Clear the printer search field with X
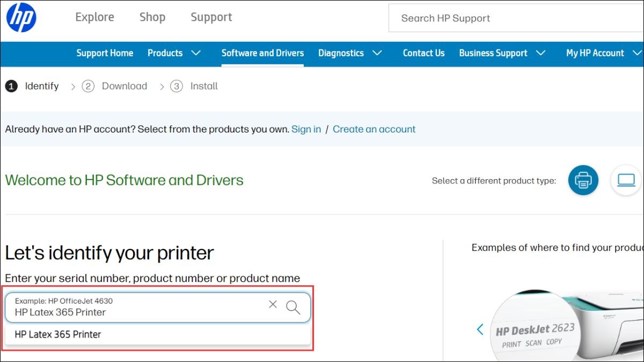644x362 pixels. click(x=273, y=305)
